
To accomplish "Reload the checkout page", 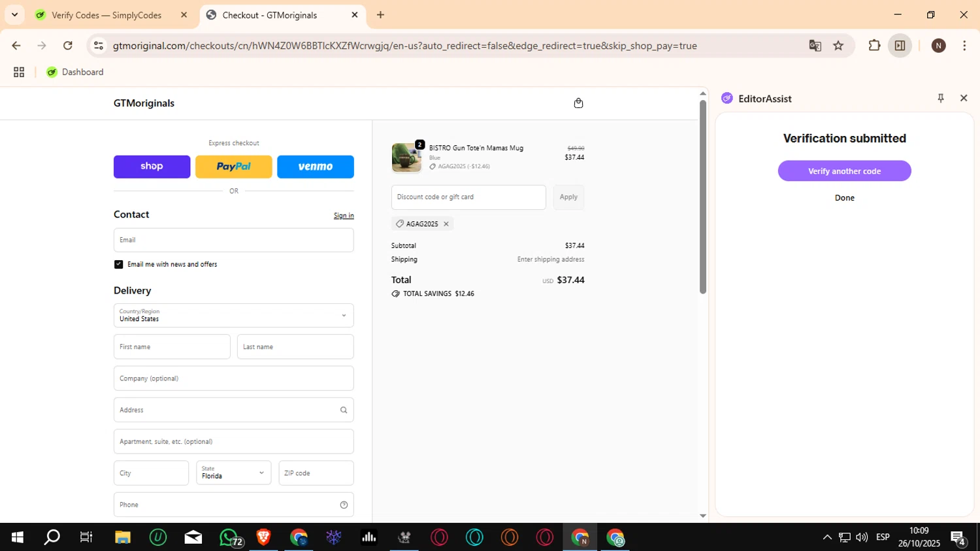I will click(x=68, y=46).
